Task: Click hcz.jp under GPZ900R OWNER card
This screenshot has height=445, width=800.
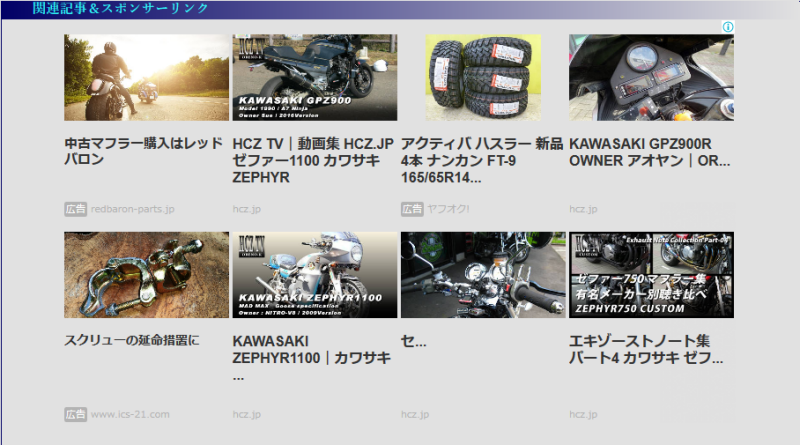Action: click(583, 209)
